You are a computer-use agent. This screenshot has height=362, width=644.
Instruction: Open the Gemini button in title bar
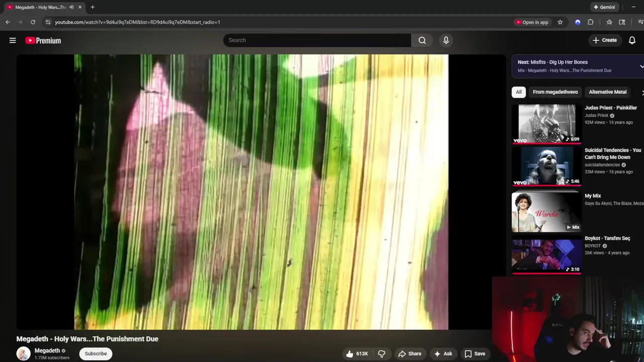coord(604,7)
